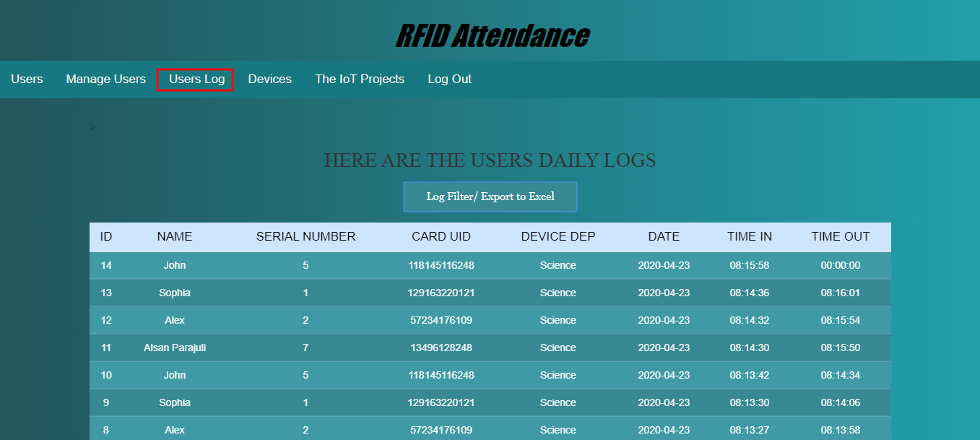
Task: Click the TIME IN column header
Action: point(750,237)
